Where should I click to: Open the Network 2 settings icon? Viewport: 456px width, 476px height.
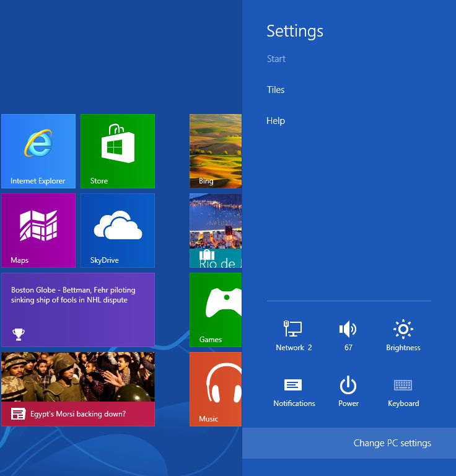tap(294, 335)
